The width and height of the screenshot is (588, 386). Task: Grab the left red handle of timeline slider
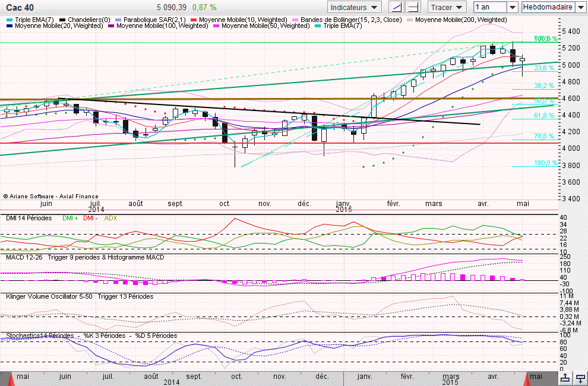(11, 379)
